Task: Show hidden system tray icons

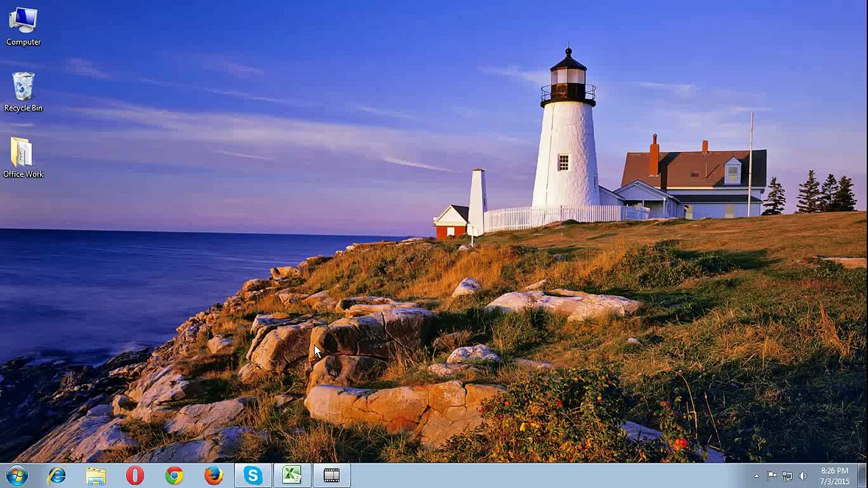Action: click(756, 476)
